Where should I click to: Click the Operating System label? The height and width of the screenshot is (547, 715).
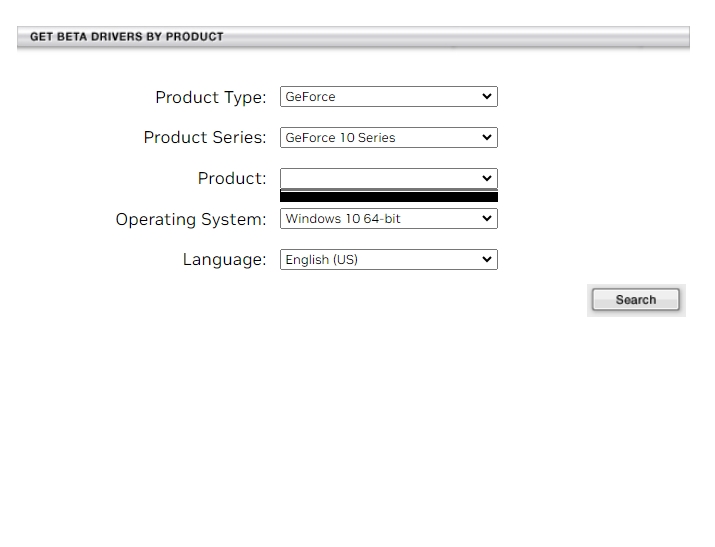(x=191, y=219)
